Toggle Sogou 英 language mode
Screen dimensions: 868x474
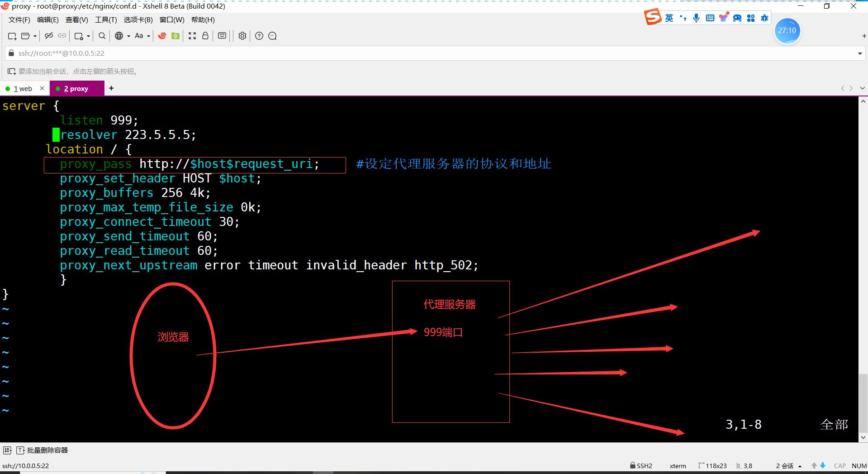coord(669,18)
